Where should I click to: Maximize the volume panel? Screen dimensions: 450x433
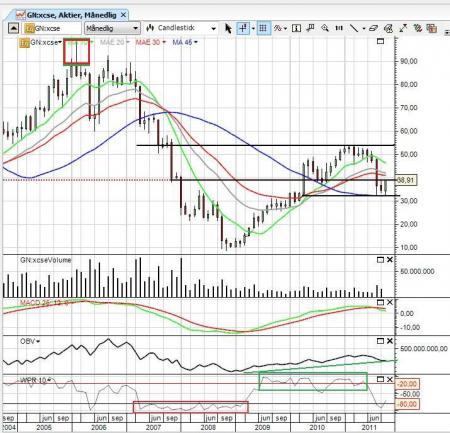[x=380, y=260]
